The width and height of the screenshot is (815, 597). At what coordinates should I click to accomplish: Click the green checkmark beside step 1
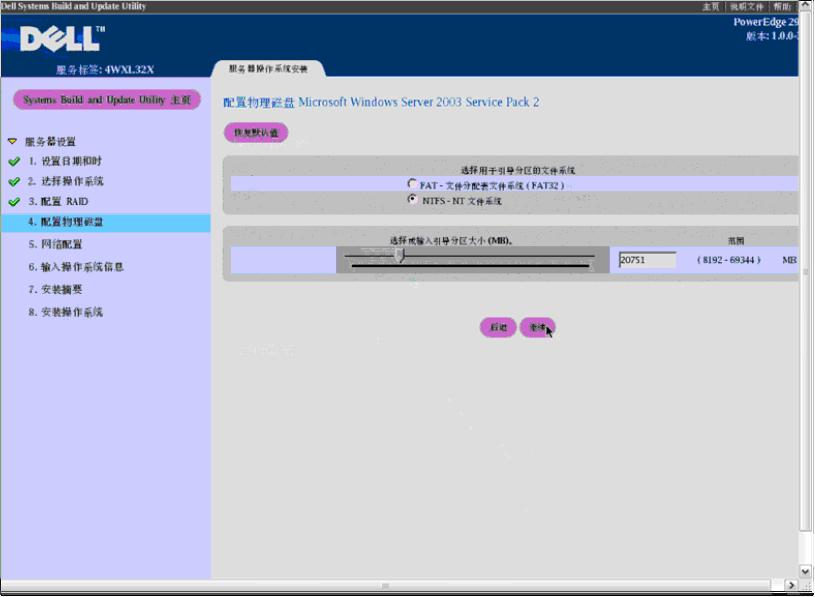point(15,162)
